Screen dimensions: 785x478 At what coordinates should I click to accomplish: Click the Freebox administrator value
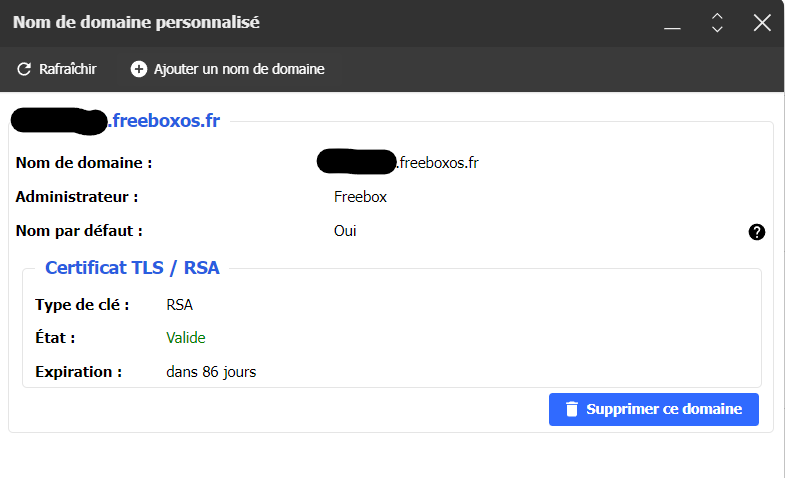pyautogui.click(x=360, y=197)
